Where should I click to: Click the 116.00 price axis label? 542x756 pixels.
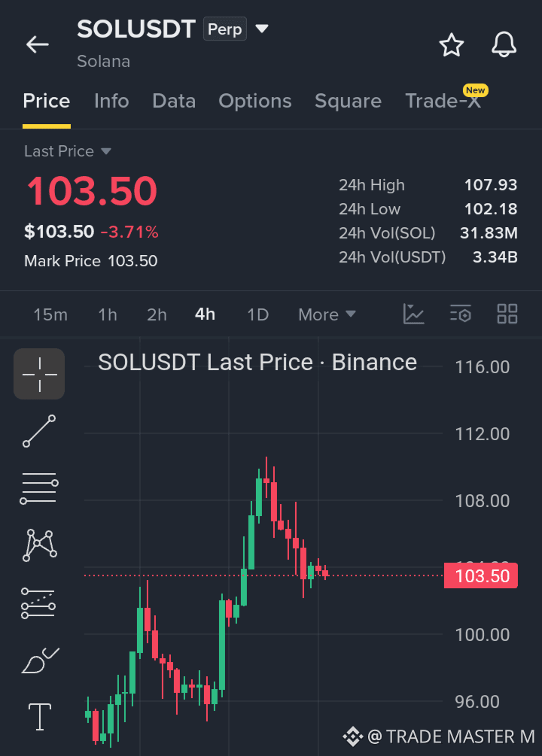pos(482,367)
